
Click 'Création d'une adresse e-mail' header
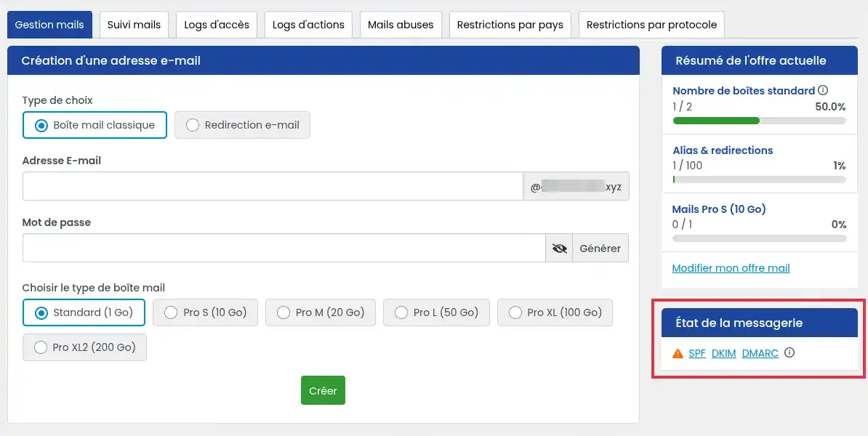(324, 61)
